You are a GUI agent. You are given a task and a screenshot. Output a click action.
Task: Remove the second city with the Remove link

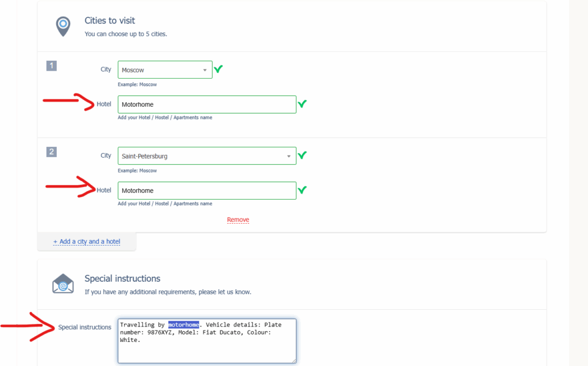tap(238, 220)
